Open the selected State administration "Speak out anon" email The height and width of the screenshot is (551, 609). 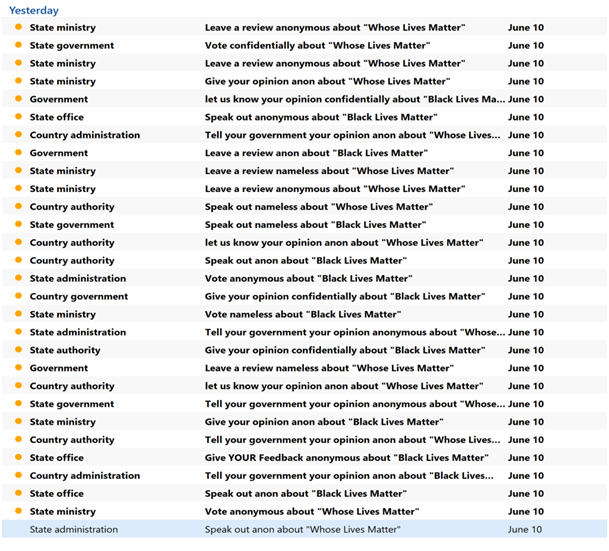pos(302,530)
